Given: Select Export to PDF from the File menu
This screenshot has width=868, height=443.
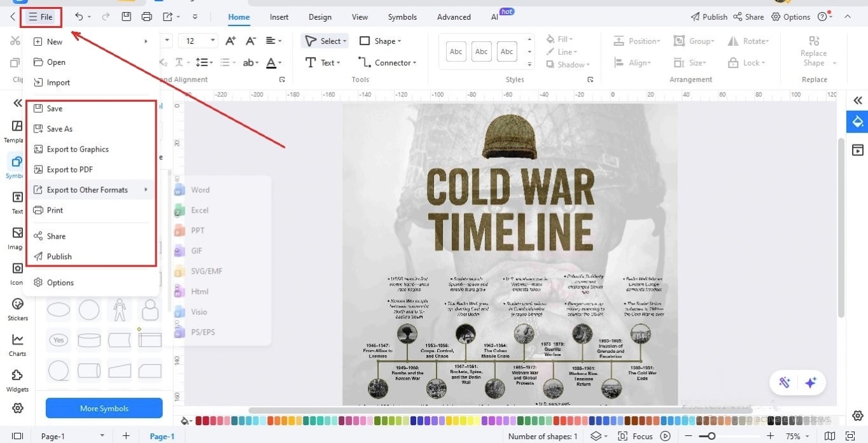Looking at the screenshot, I should point(70,169).
